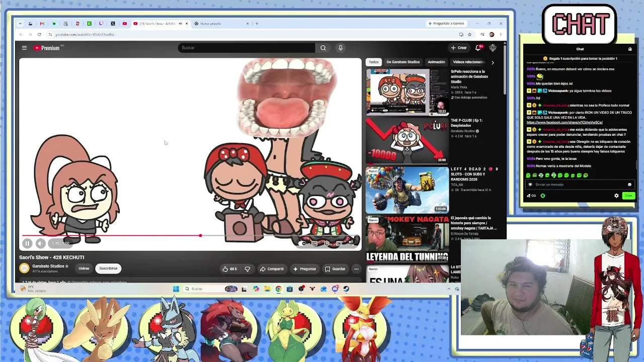Show hidden system tray icons

click(x=449, y=289)
